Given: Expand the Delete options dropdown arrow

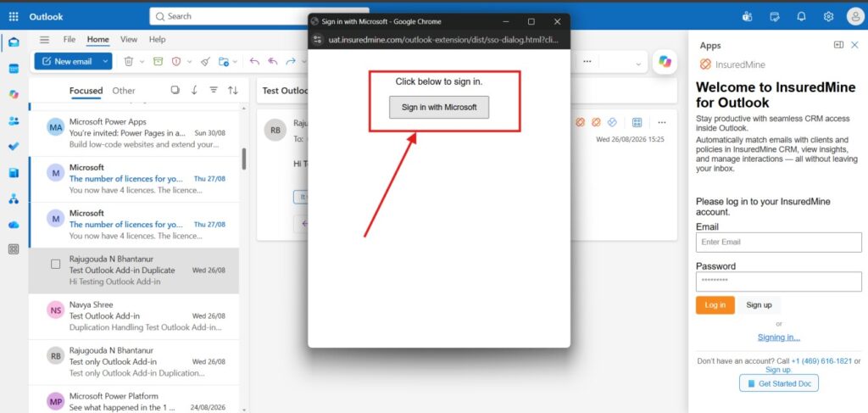Looking at the screenshot, I should [142, 61].
